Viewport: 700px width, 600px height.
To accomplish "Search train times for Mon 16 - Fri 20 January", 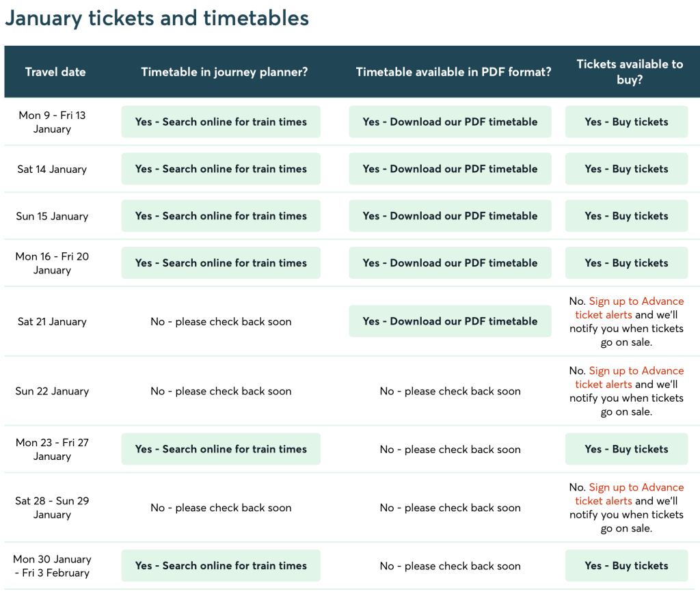I will [x=221, y=263].
